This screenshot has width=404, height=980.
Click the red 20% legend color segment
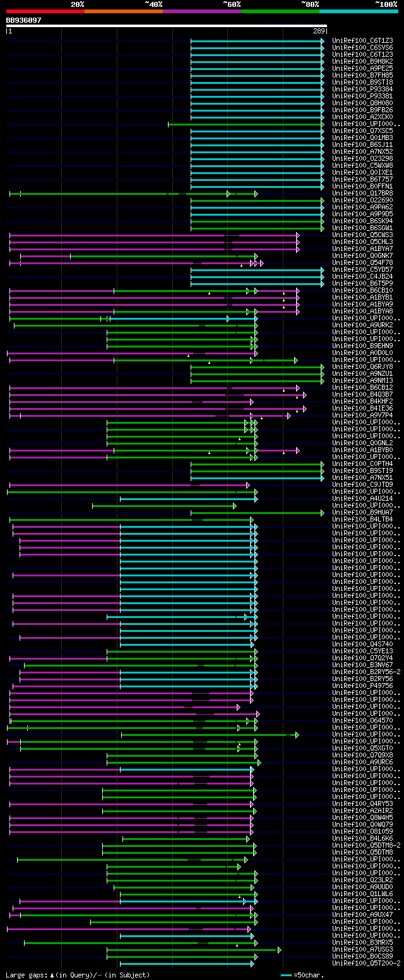tap(45, 11)
